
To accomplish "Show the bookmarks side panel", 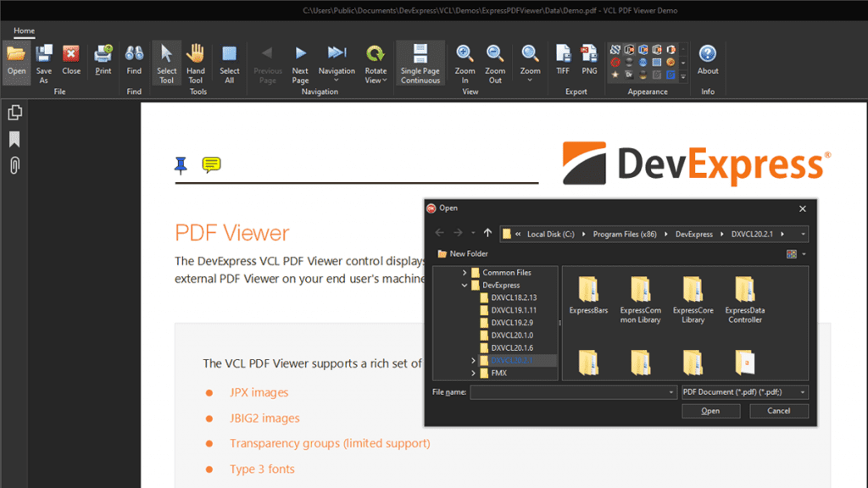I will coord(15,139).
